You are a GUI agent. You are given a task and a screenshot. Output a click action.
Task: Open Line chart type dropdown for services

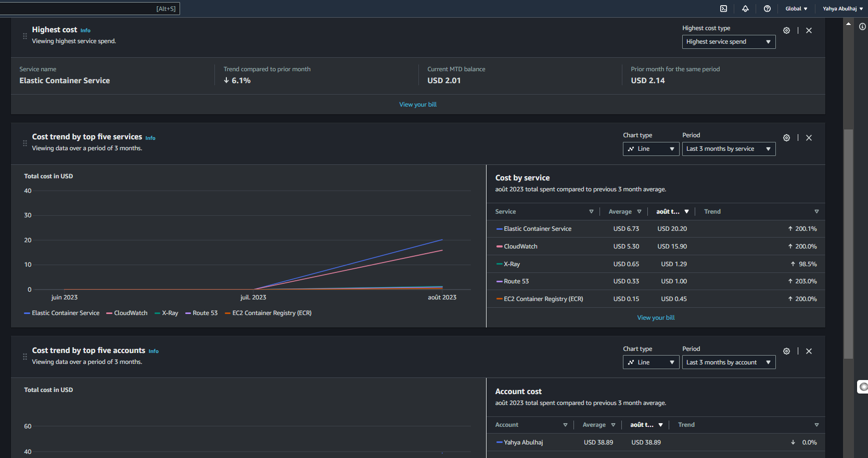(x=651, y=149)
